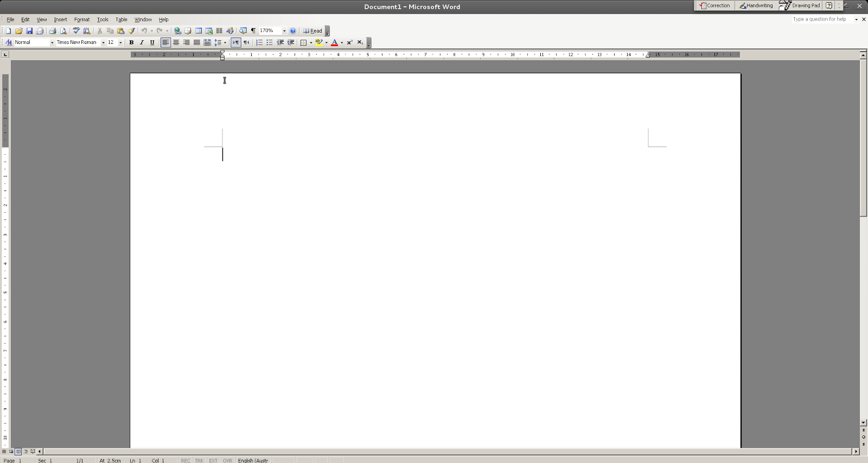Expand the Style dropdown showing Normal

click(x=52, y=42)
